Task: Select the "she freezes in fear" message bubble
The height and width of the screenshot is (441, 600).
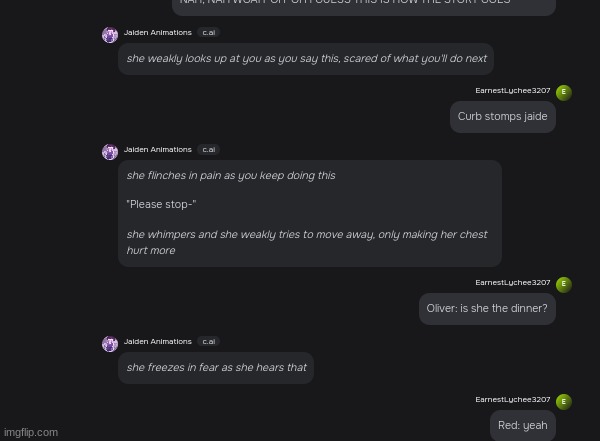Action: (216, 368)
